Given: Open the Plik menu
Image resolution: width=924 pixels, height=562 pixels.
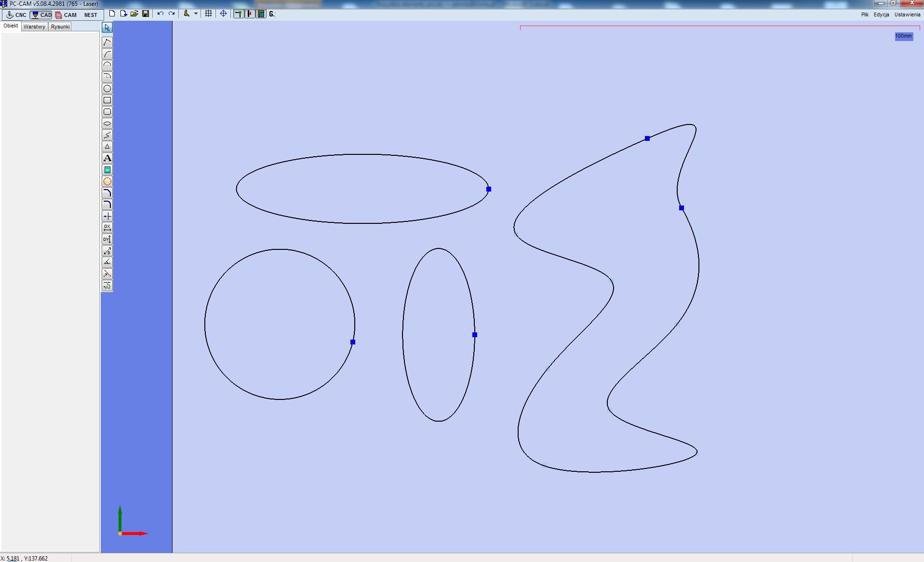Looking at the screenshot, I should (865, 14).
